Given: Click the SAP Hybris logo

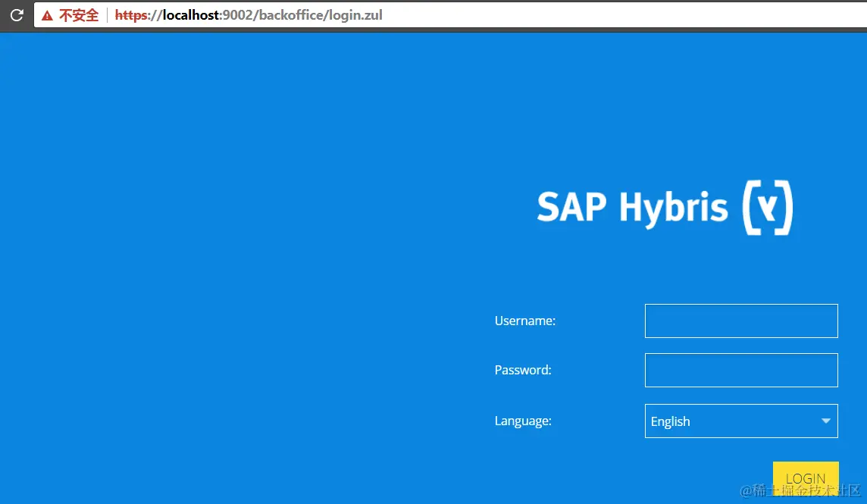Looking at the screenshot, I should pyautogui.click(x=665, y=208).
